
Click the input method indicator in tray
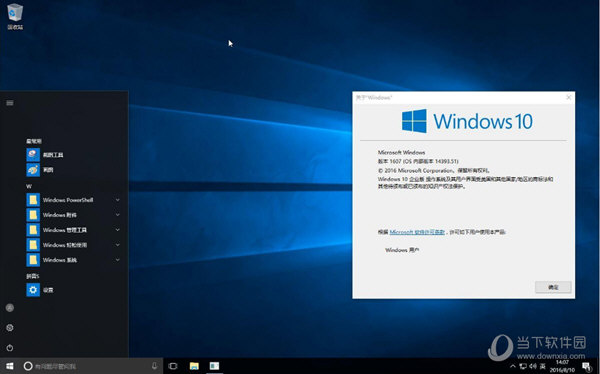(x=542, y=366)
